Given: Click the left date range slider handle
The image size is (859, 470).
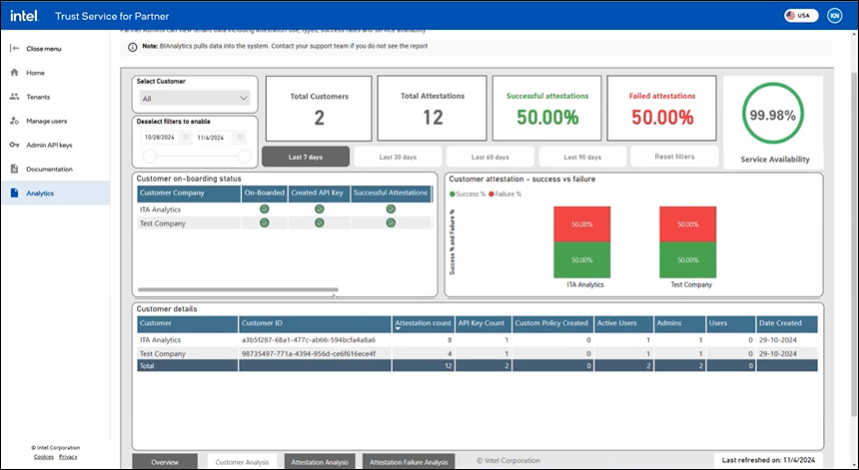Looking at the screenshot, I should point(149,157).
